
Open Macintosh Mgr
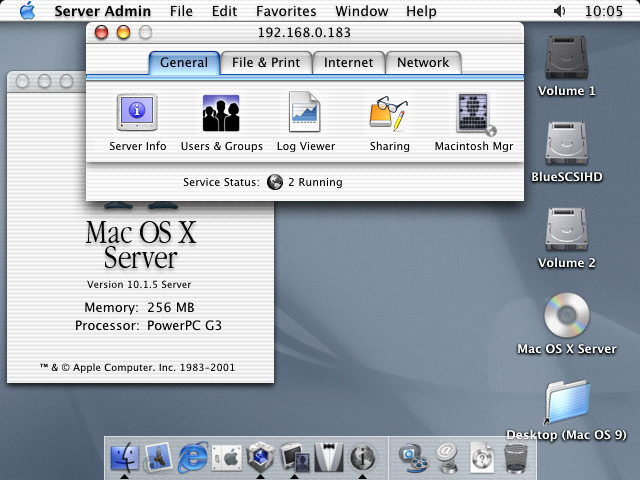[474, 123]
